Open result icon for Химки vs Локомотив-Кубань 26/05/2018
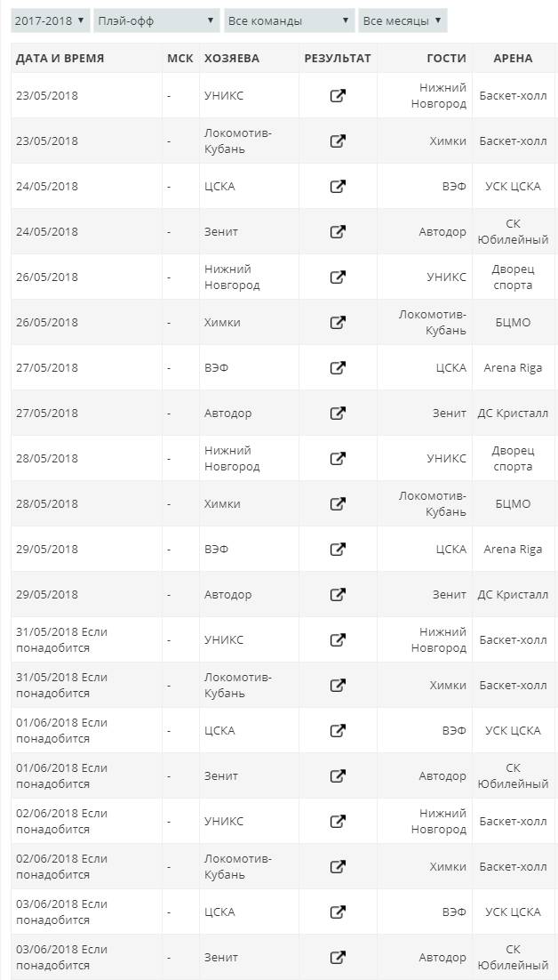This screenshot has height=980, width=558. pyautogui.click(x=338, y=323)
